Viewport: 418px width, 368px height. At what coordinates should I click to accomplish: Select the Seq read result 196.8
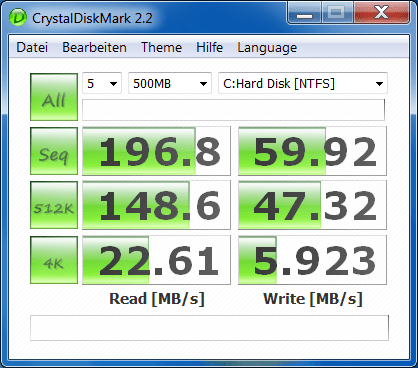(156, 151)
